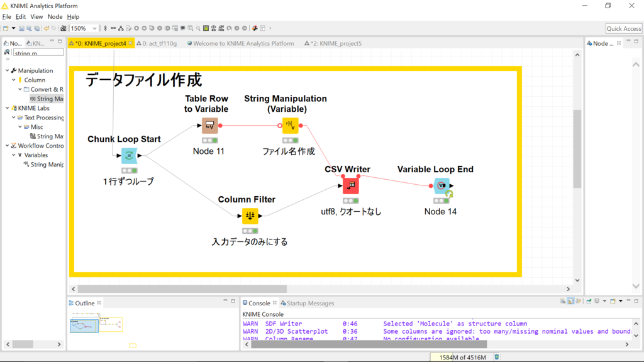Toggle the Pin Console button

coord(589,301)
